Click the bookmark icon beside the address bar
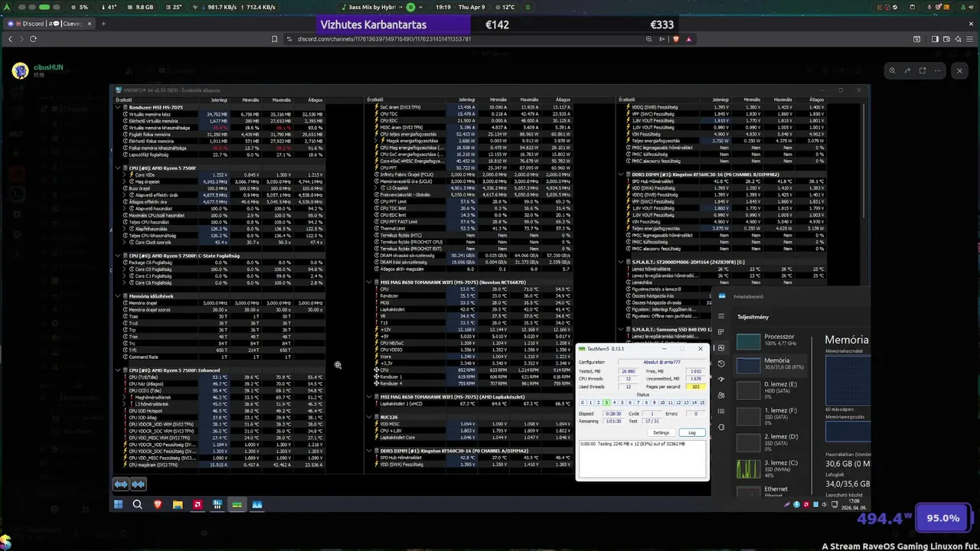The image size is (980, 551). point(274,39)
